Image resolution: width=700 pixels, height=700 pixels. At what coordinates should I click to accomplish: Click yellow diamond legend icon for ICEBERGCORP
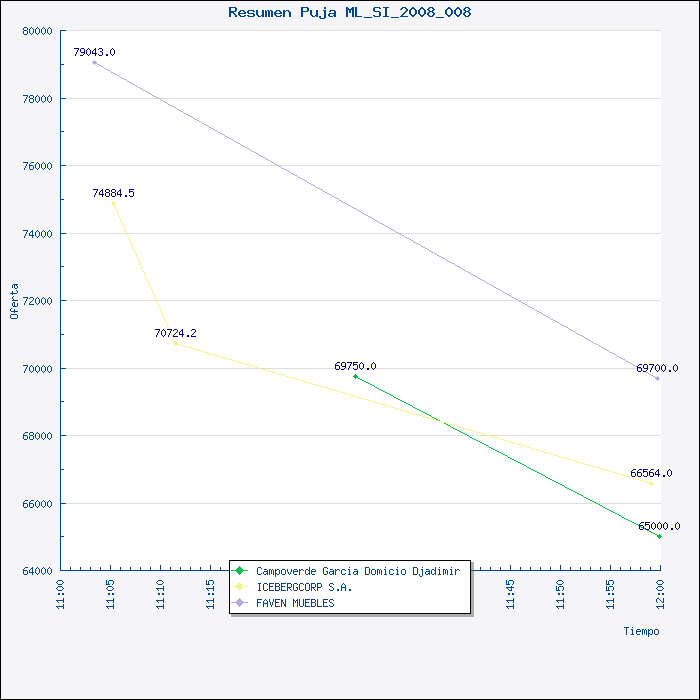point(240,587)
